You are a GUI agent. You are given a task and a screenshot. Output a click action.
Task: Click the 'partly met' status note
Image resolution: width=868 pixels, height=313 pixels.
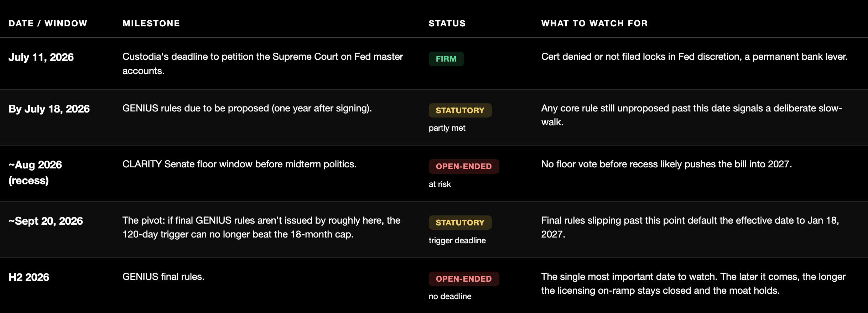(447, 128)
